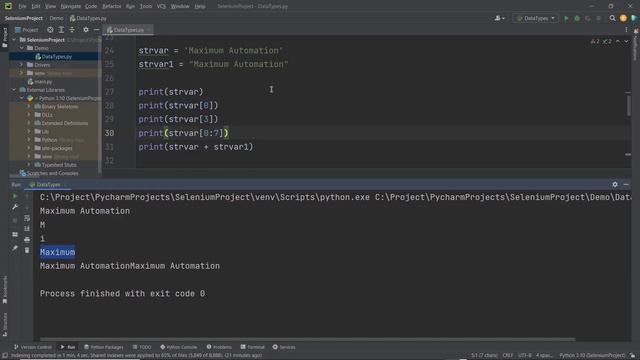Viewport: 640px width, 360px height.
Task: Start debugging with the green bug icon
Action: click(577, 18)
